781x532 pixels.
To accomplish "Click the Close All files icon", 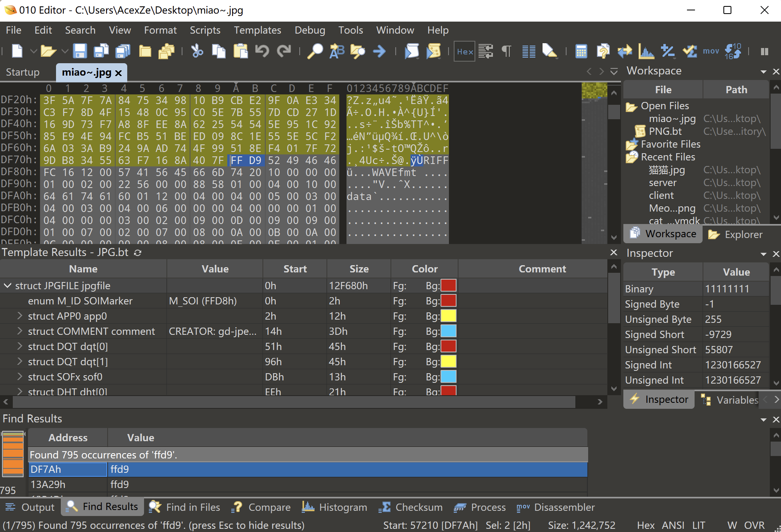I will 166,51.
